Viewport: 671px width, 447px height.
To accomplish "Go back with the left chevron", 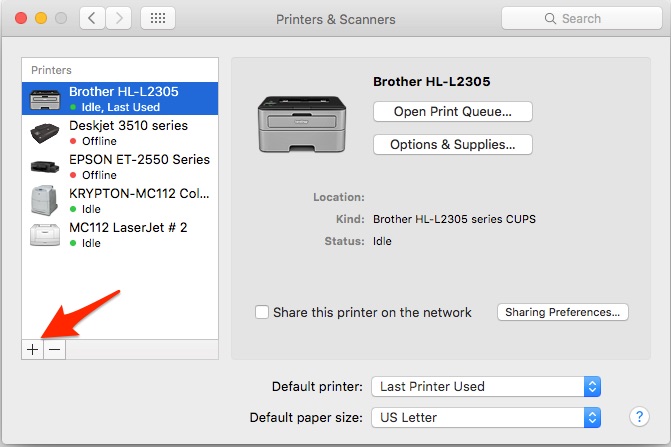I will (x=92, y=18).
